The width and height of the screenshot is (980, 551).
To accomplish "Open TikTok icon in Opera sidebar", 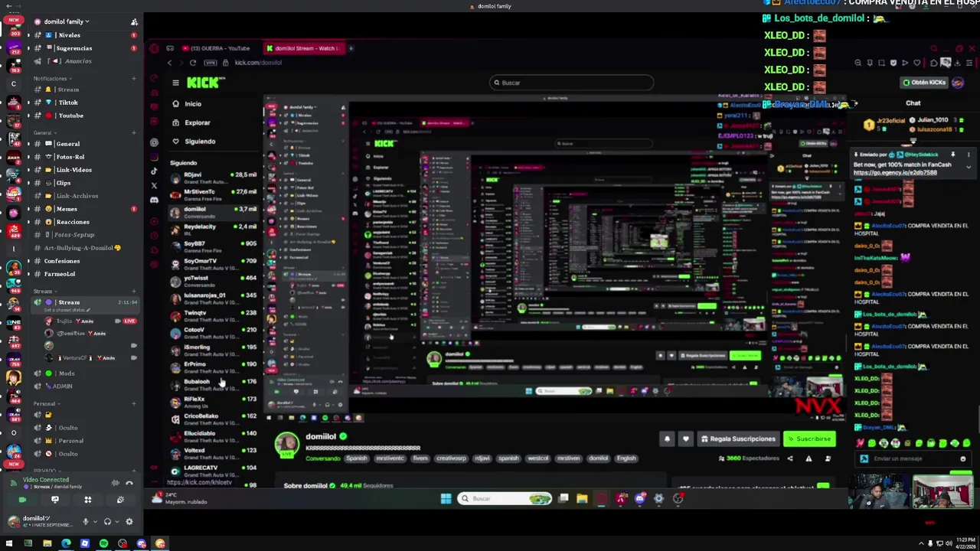I will click(154, 171).
